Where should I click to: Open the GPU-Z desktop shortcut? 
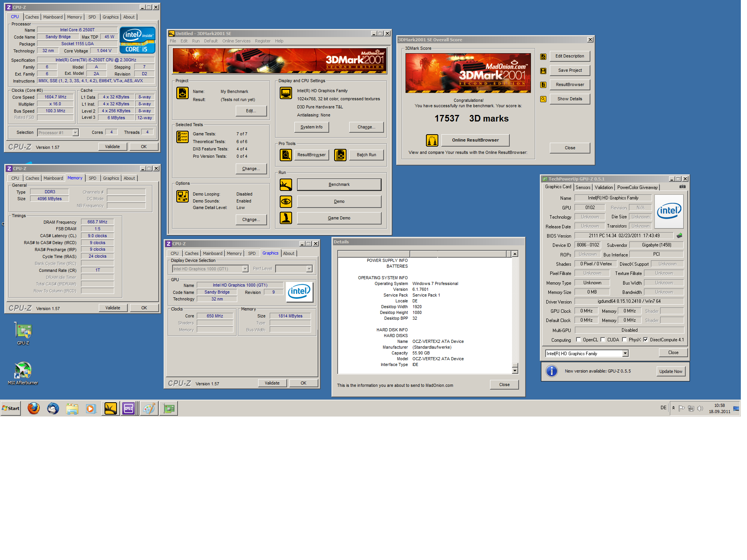[23, 334]
